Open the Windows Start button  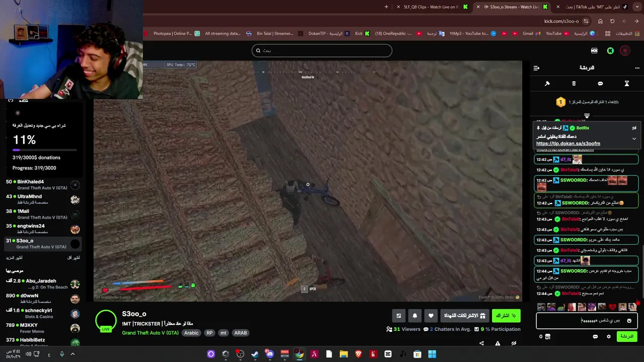pos(432,354)
